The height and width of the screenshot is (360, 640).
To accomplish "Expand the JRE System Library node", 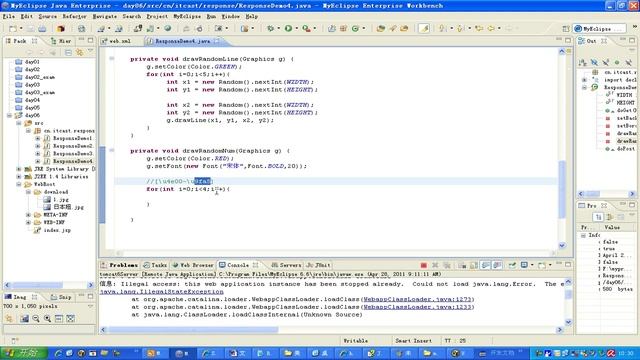I will pyautogui.click(x=19, y=169).
